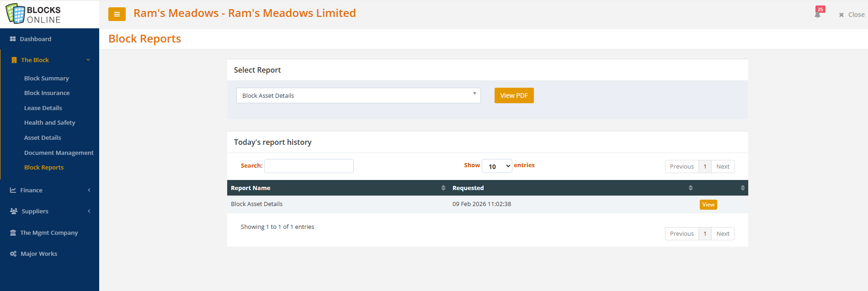
Task: Sort by Requested column arrows
Action: click(x=690, y=188)
